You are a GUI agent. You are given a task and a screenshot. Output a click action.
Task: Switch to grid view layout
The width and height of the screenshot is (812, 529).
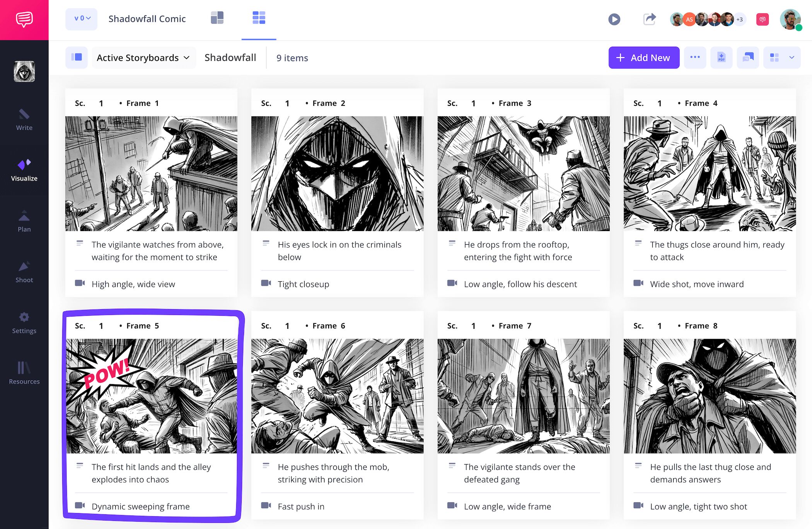coord(259,18)
